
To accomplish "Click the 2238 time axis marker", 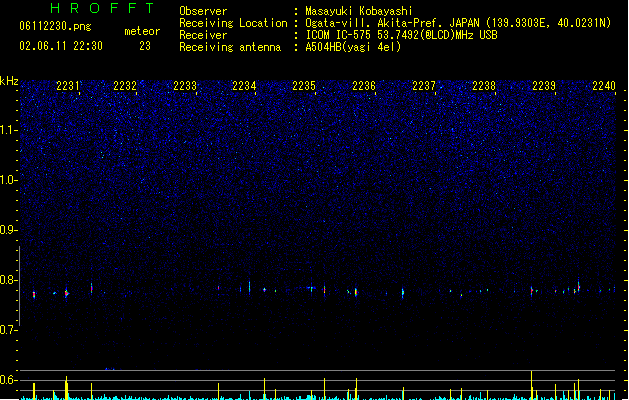I will (x=484, y=86).
